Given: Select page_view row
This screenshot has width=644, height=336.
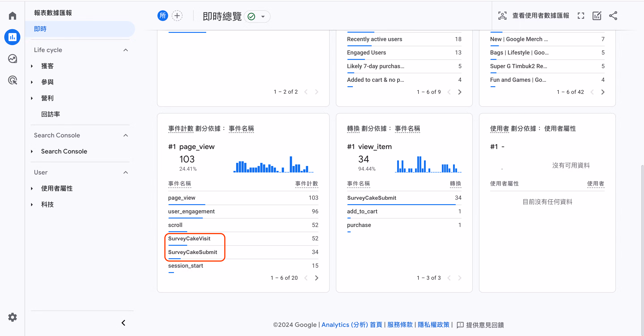Looking at the screenshot, I should 243,198.
